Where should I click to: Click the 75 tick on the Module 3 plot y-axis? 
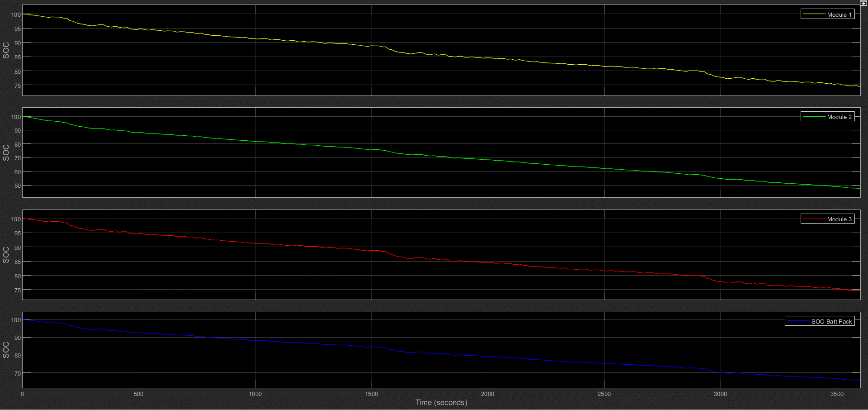click(x=18, y=290)
